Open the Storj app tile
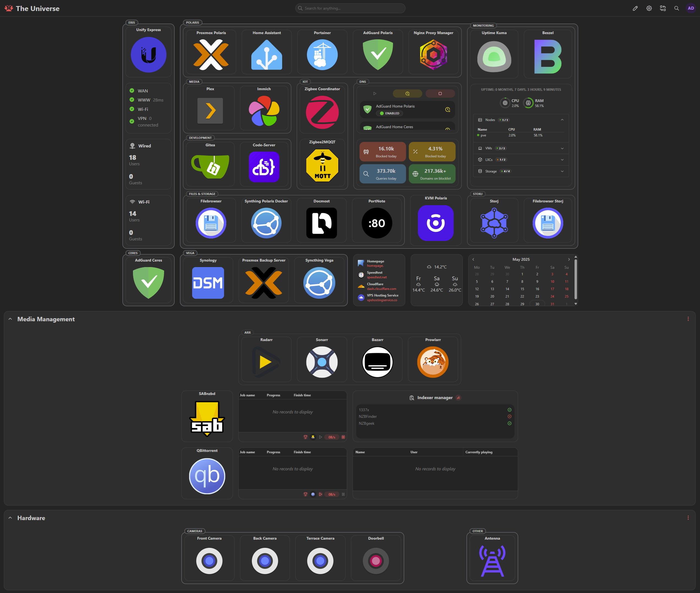This screenshot has width=700, height=593. 494,220
